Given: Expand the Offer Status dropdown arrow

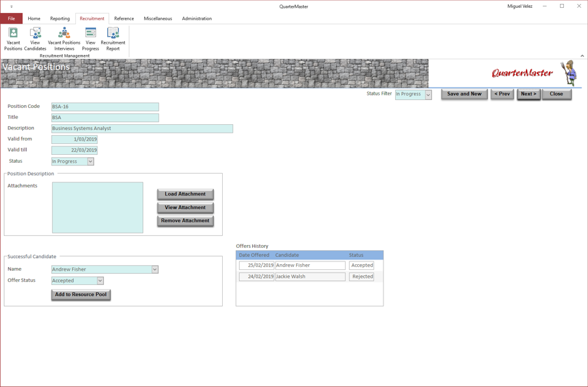Looking at the screenshot, I should coord(100,281).
